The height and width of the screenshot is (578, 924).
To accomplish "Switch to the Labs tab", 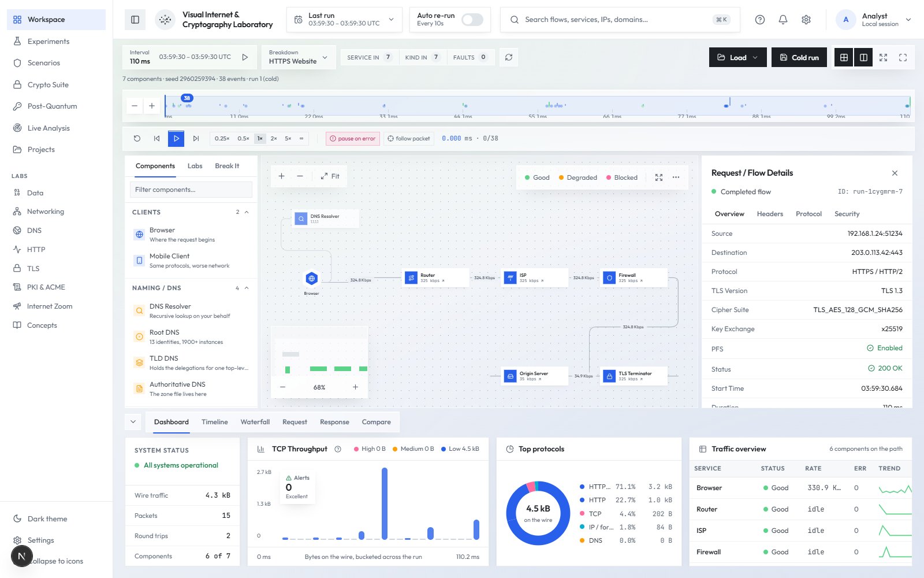I will (195, 166).
